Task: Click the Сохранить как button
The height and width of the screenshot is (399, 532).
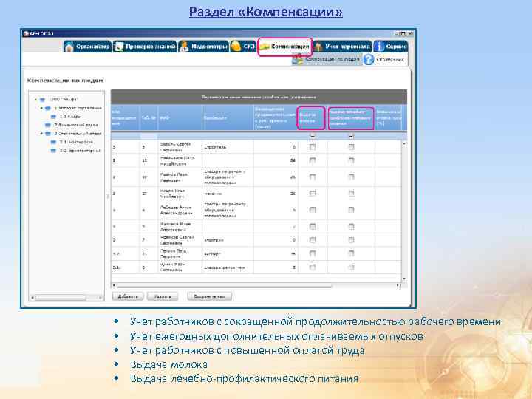Action: (x=209, y=296)
